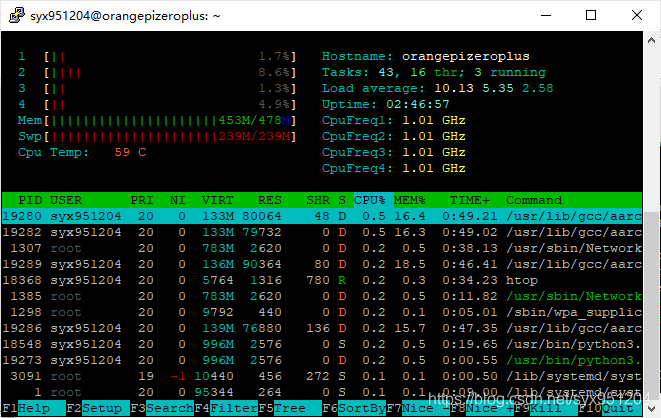
Task: Sort by the MEM% column header
Action: pyautogui.click(x=410, y=200)
